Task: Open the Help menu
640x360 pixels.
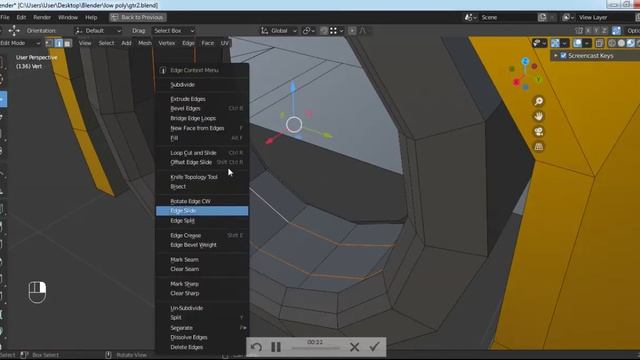Action: (91, 17)
